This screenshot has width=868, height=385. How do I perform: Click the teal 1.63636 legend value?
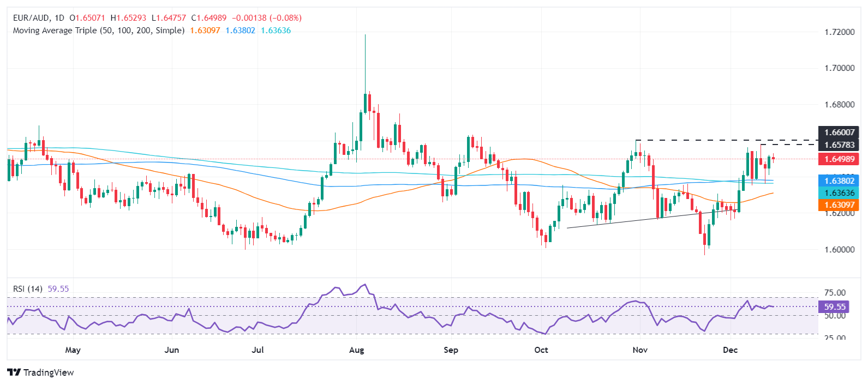pyautogui.click(x=276, y=31)
